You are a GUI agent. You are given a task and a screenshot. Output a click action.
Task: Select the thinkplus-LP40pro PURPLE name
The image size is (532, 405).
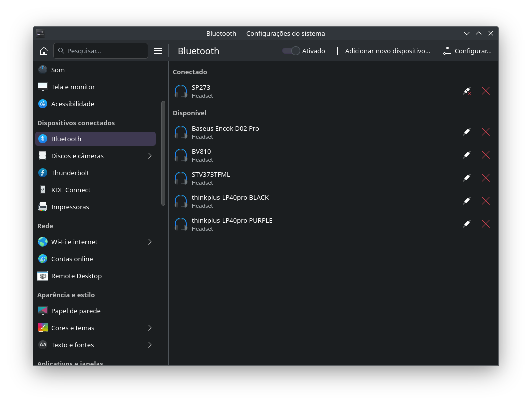[232, 220]
